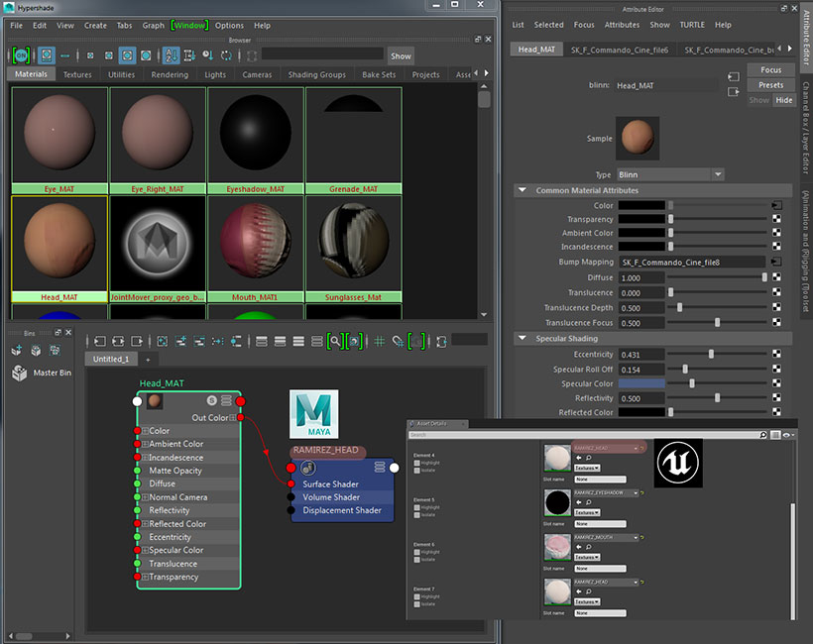
Task: Open the RAMIREZ_EYESHADOW material dropdown
Action: click(606, 493)
